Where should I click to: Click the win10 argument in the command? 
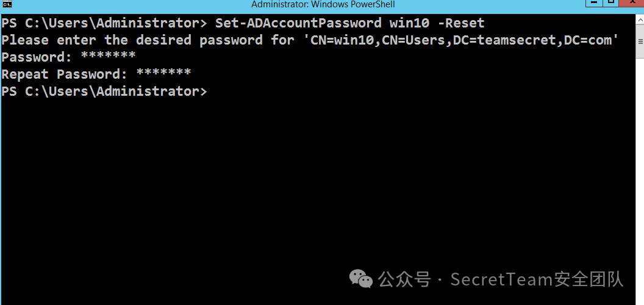coord(409,23)
